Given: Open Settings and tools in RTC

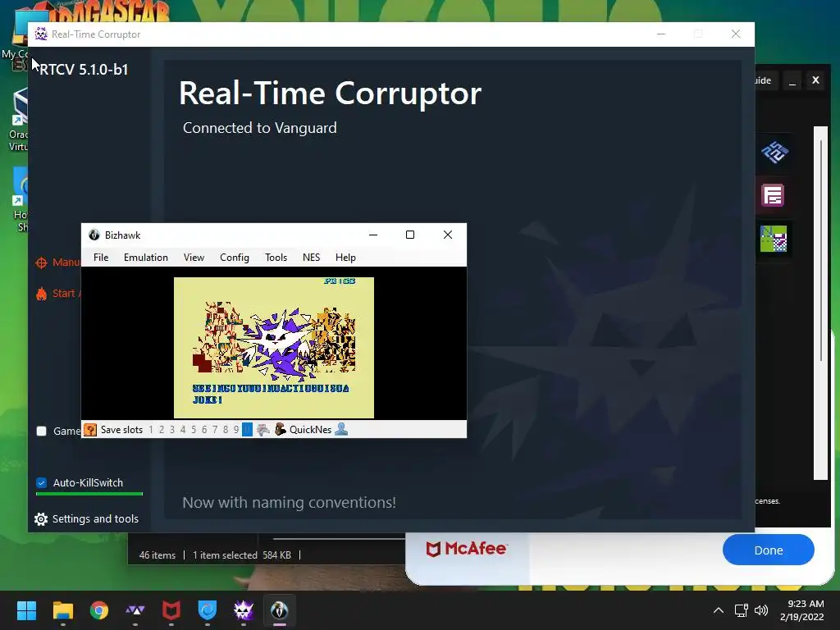Looking at the screenshot, I should point(86,518).
